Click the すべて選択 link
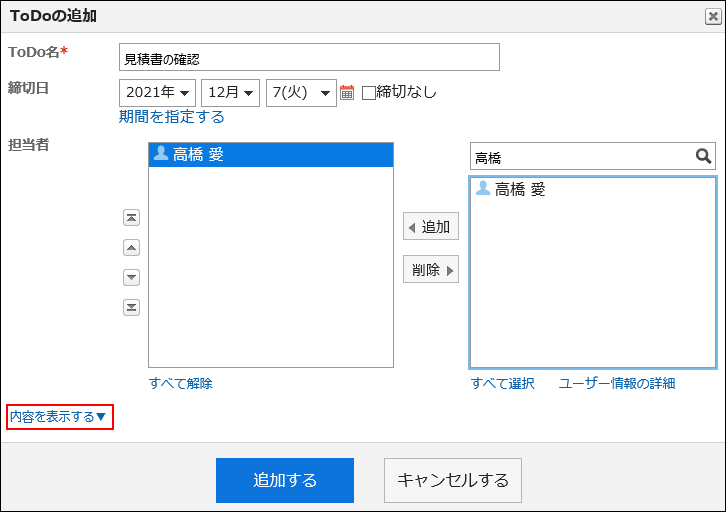726x512 pixels. (503, 383)
